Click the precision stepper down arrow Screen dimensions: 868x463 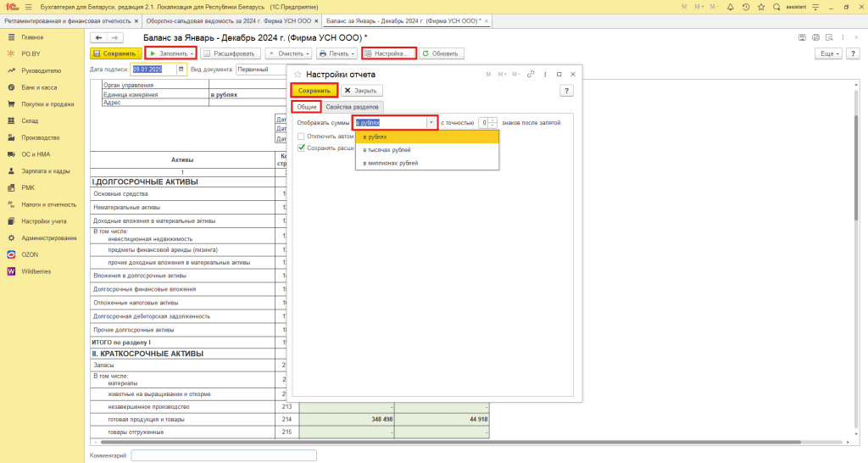click(492, 126)
